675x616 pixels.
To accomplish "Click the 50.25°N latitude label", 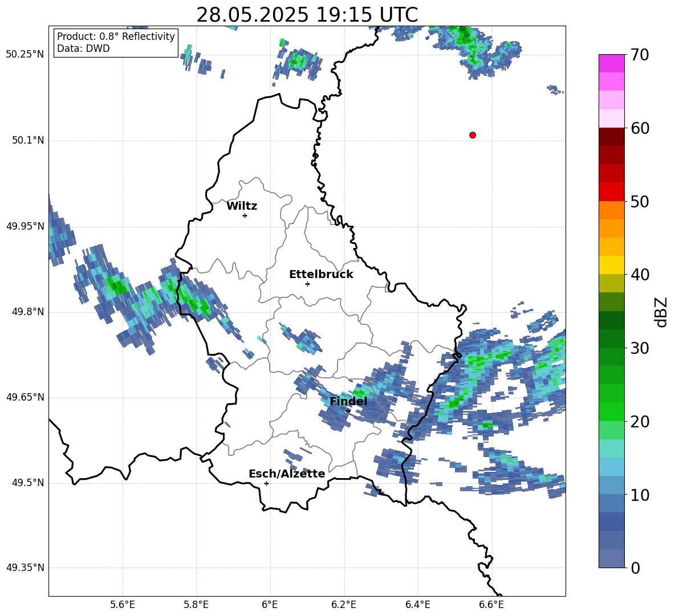I will point(25,54).
